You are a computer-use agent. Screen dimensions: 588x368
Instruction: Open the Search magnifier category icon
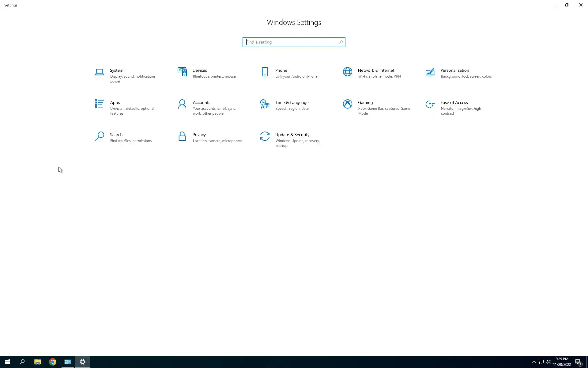coord(99,136)
